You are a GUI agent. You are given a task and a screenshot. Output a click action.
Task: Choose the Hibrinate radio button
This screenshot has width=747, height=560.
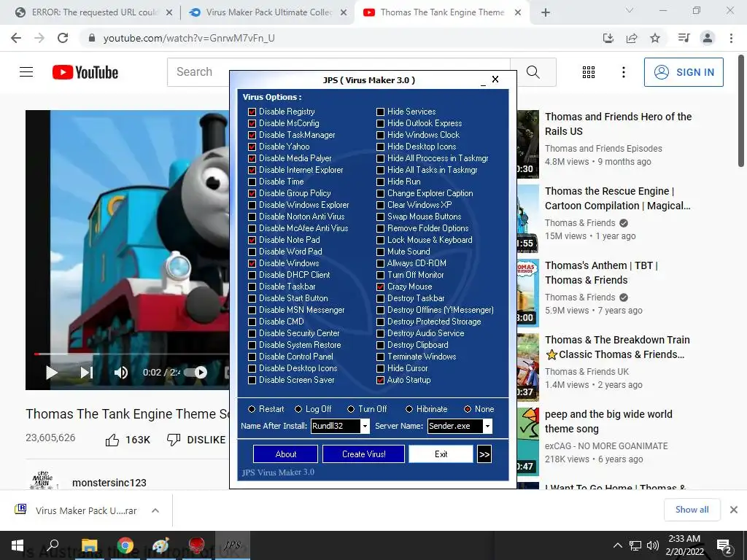409,409
